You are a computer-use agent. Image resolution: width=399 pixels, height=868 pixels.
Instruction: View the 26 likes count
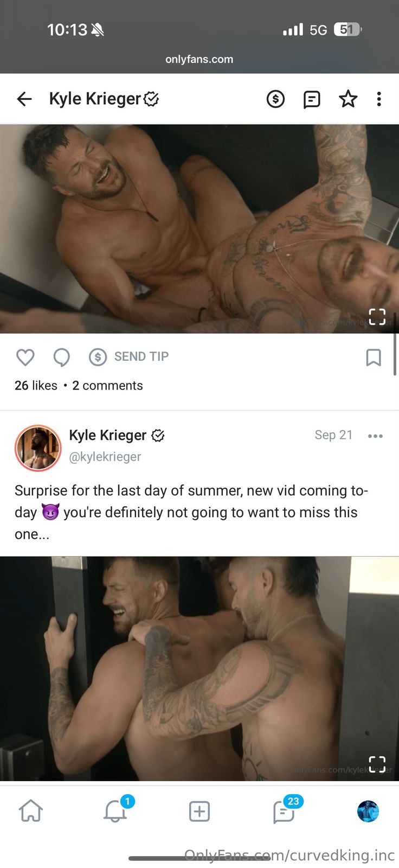point(36,386)
